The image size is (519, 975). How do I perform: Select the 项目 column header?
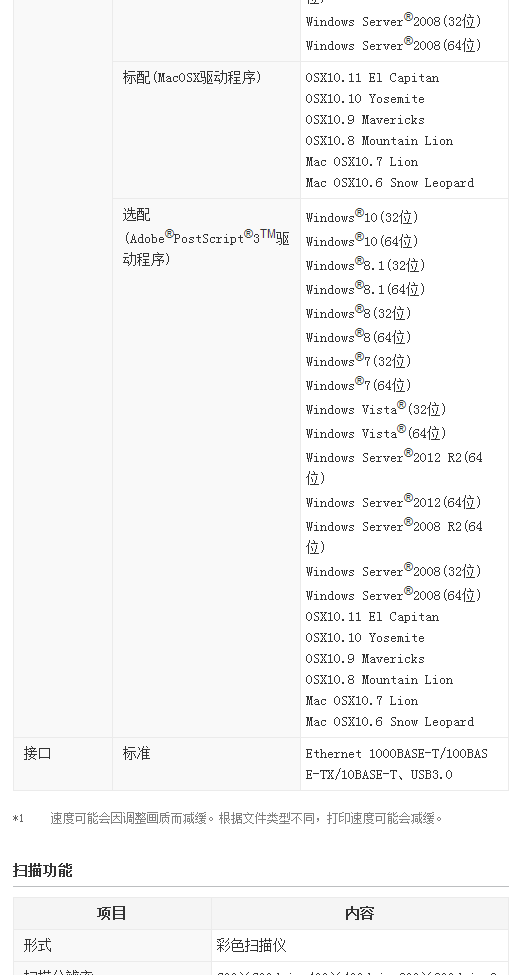pyautogui.click(x=112, y=913)
